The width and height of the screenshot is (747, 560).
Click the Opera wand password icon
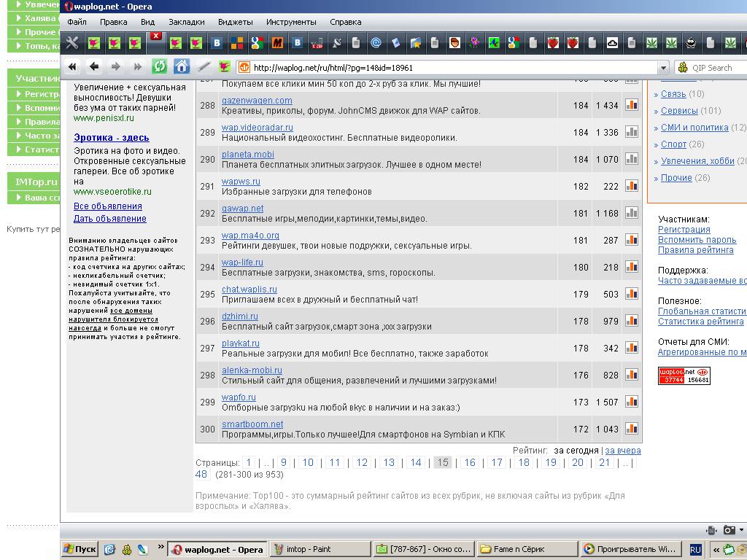[x=204, y=67]
